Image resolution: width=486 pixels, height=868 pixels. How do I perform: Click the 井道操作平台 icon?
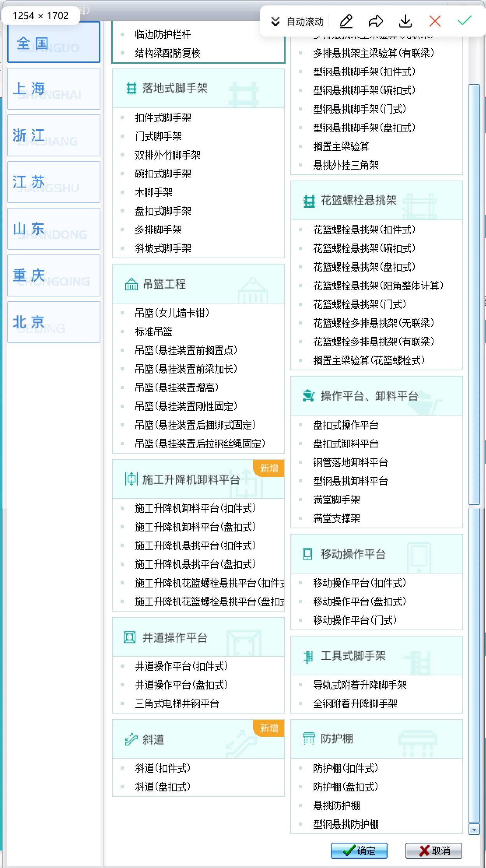click(129, 637)
